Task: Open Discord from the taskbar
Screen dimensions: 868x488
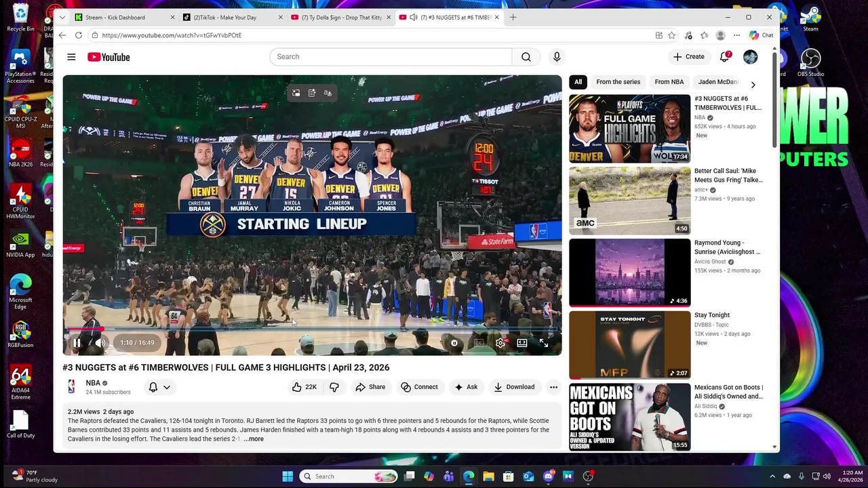Action: [549, 476]
